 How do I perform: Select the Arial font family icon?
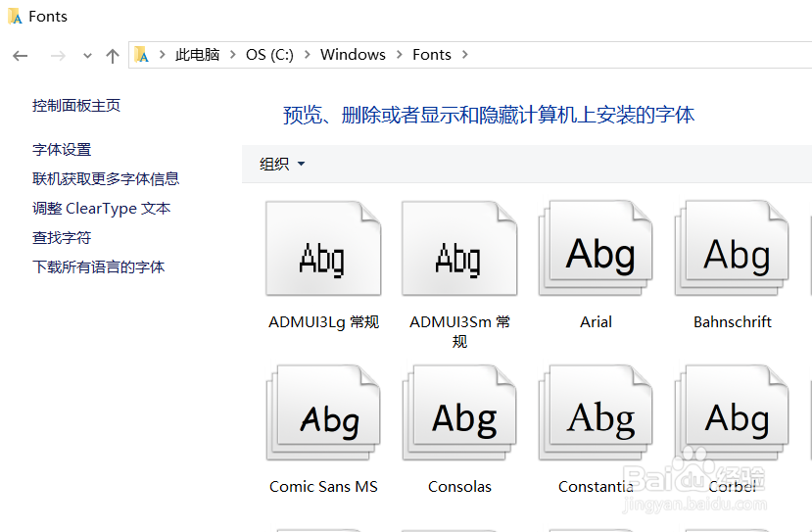[597, 249]
